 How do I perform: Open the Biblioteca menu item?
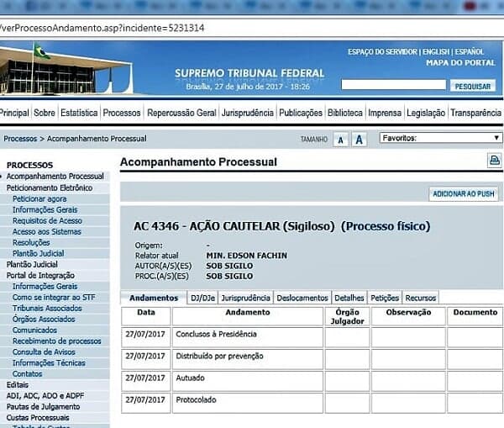[345, 113]
